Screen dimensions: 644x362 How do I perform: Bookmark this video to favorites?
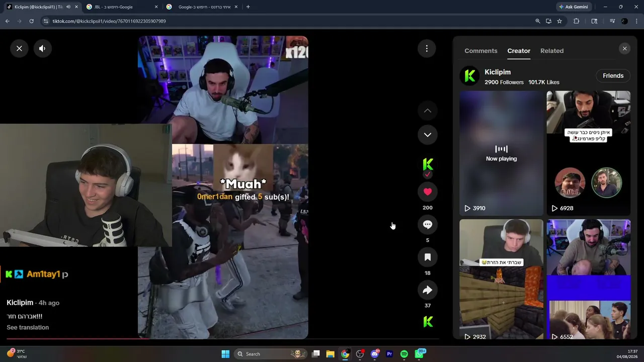[428, 257]
